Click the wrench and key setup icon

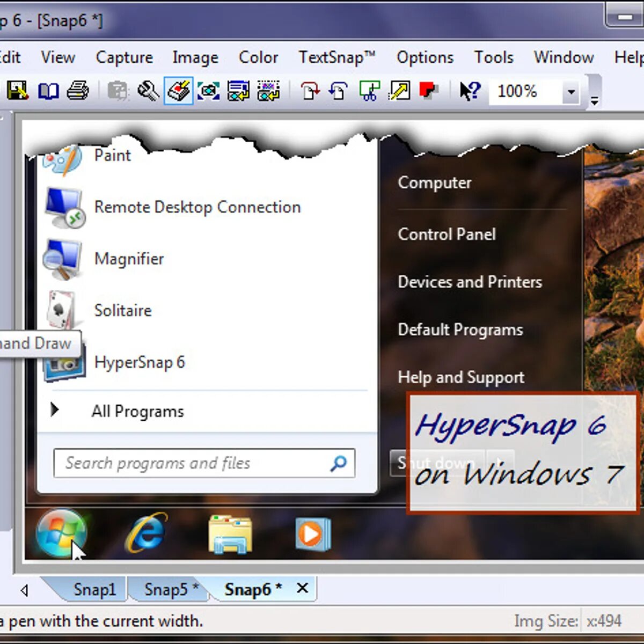[x=148, y=91]
